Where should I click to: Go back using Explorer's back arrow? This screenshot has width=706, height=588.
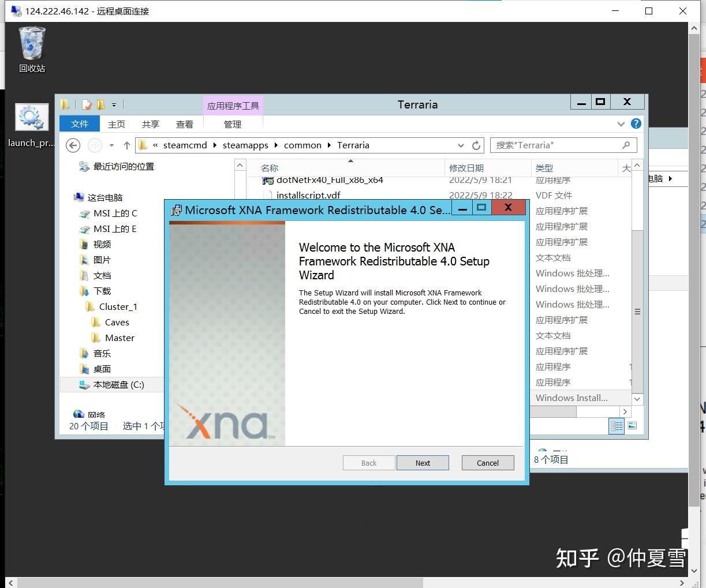click(x=73, y=145)
